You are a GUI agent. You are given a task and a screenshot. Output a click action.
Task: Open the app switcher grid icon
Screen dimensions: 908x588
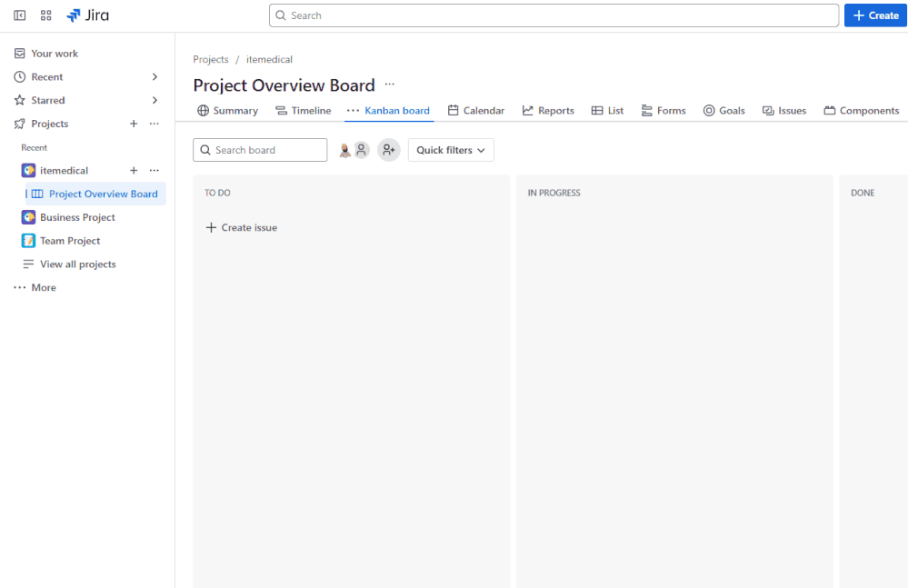(x=45, y=15)
